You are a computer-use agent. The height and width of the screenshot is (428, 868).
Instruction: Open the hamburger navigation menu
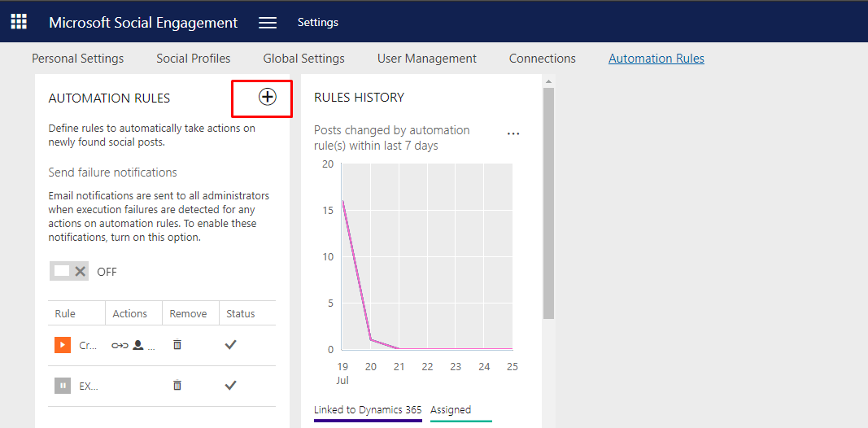coord(268,23)
